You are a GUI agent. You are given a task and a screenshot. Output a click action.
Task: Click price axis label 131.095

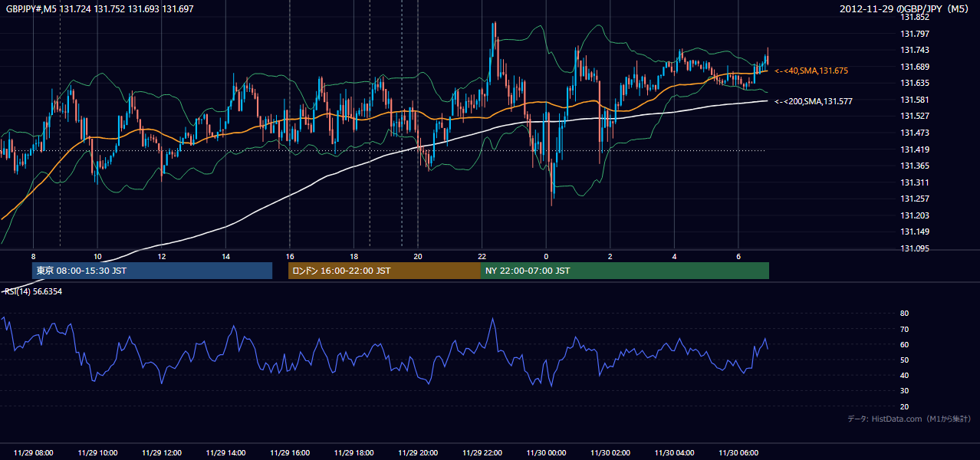tap(914, 248)
